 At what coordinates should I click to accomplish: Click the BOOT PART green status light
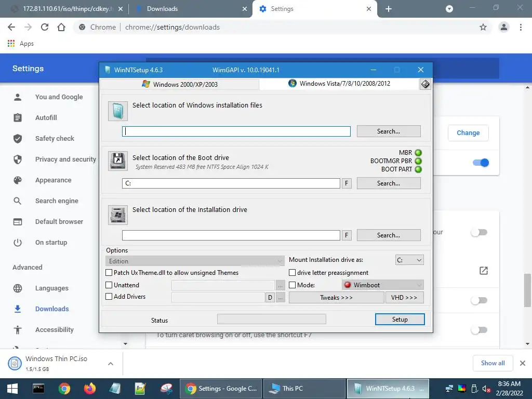click(x=418, y=169)
